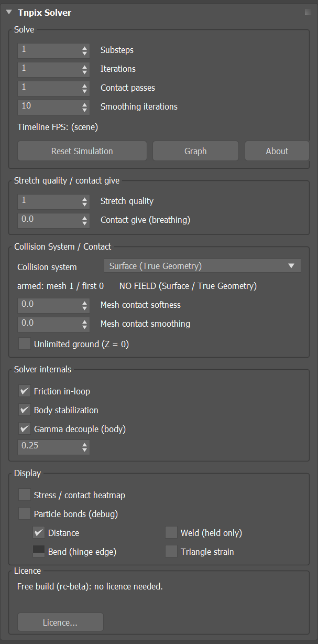The width and height of the screenshot is (318, 644).
Task: Uncheck Friction in-loop checkbox
Action: [24, 391]
